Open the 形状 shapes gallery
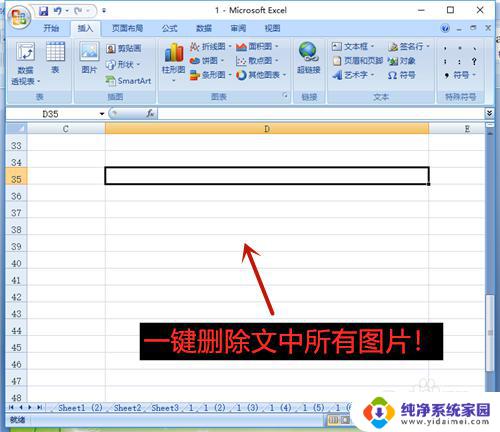Screen dimensions: 500x432 coord(123,64)
